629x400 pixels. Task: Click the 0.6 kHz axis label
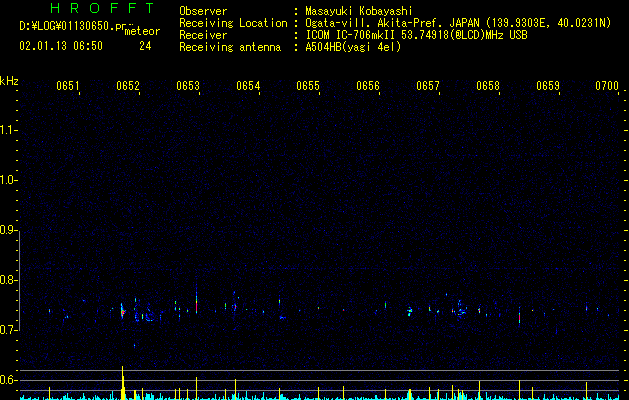[x=9, y=380]
